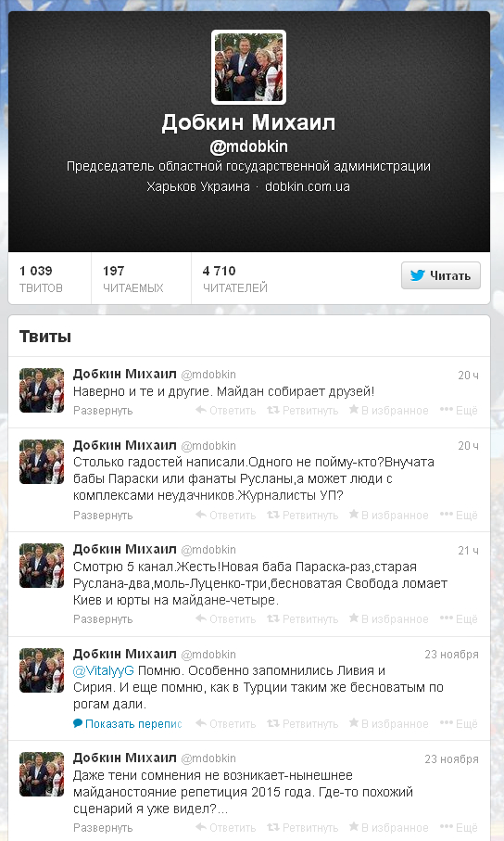Click the star icon on the first tweet
Viewport: 504px width, 841px height.
point(354,410)
